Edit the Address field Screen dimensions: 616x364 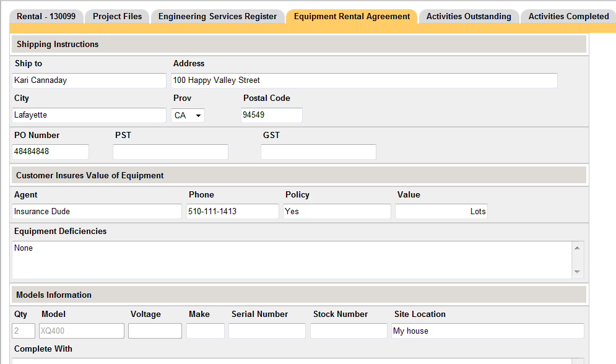pos(364,80)
